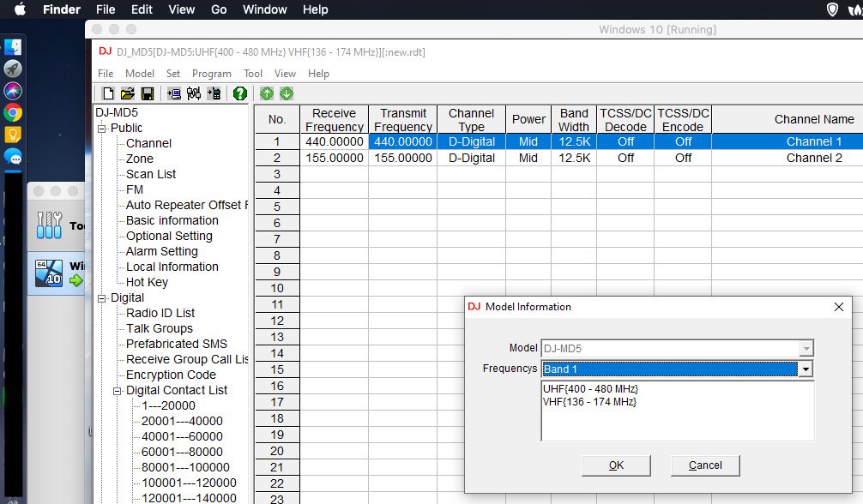Launch Google Chrome from the Dock
The width and height of the screenshot is (863, 504).
13,113
